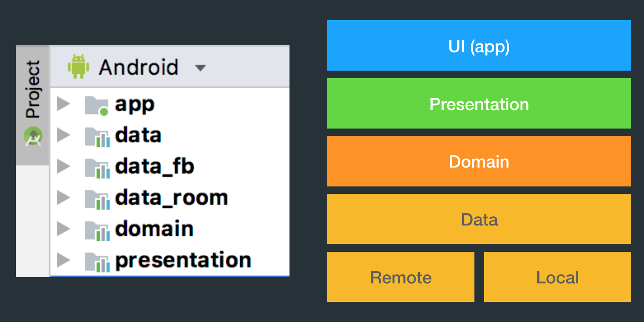Expand the app module tree arrow
Viewport: 644px width, 322px height.
coord(64,104)
